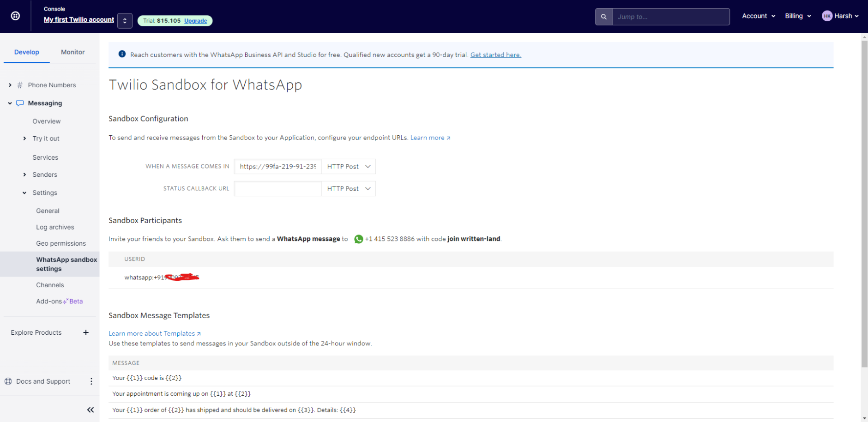Image resolution: width=868 pixels, height=422 pixels.
Task: Open Messaging Overview page
Action: [47, 121]
